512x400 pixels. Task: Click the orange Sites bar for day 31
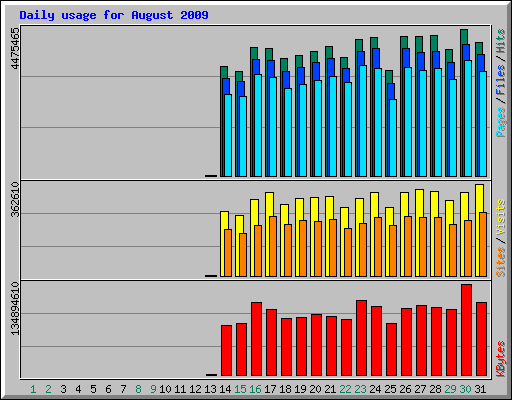tap(483, 244)
